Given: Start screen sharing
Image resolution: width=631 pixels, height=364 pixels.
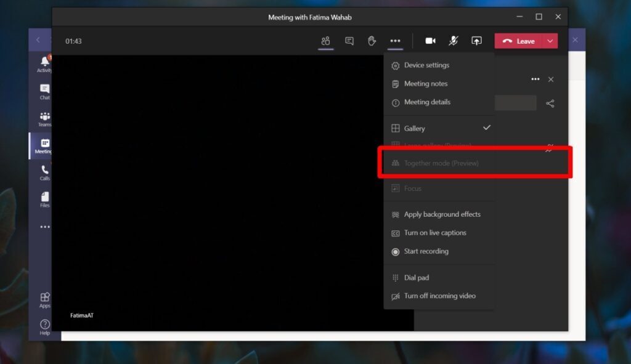Looking at the screenshot, I should [x=476, y=41].
